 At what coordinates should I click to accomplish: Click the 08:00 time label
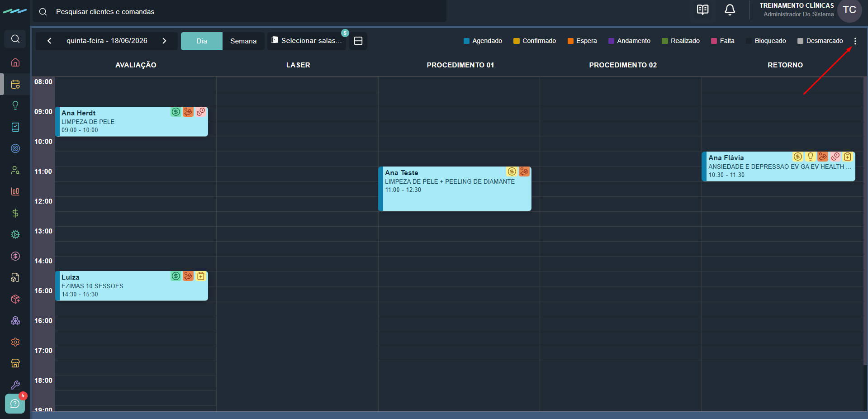tap(43, 82)
